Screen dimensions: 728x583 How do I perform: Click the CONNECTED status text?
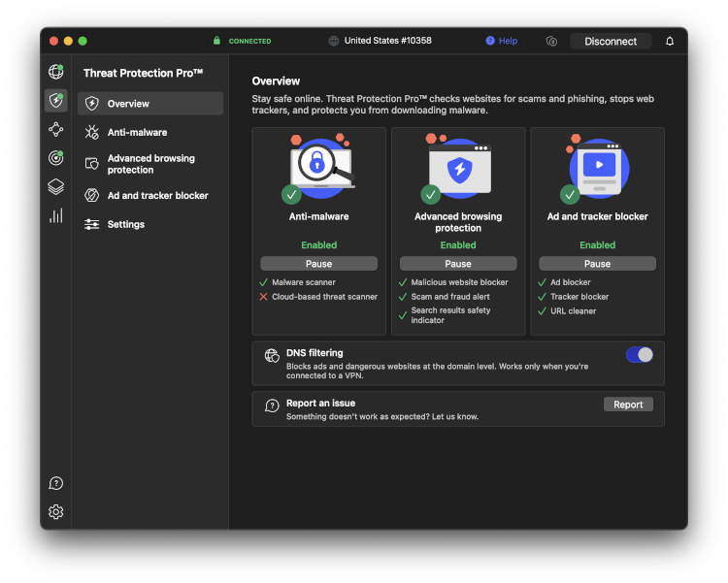click(249, 41)
